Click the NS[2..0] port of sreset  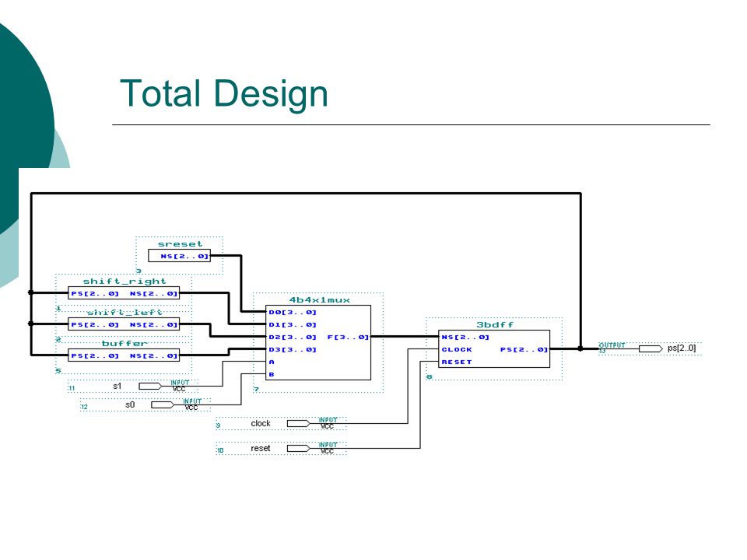coord(185,256)
